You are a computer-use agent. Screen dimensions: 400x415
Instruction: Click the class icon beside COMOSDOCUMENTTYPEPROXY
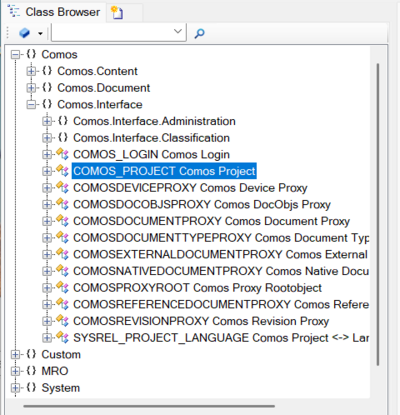(x=62, y=237)
